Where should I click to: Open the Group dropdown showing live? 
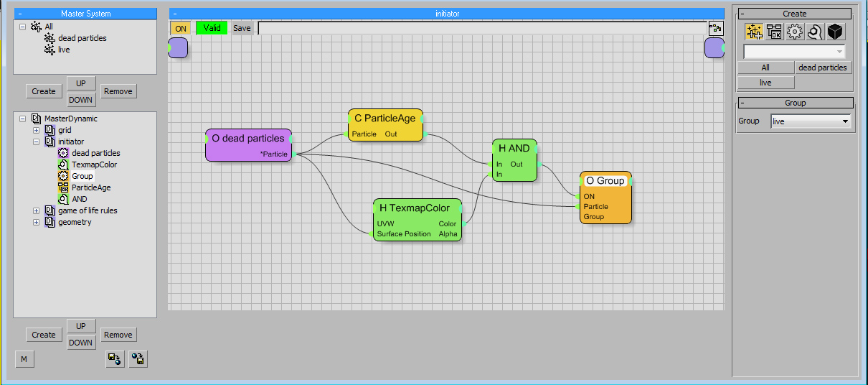click(x=811, y=121)
